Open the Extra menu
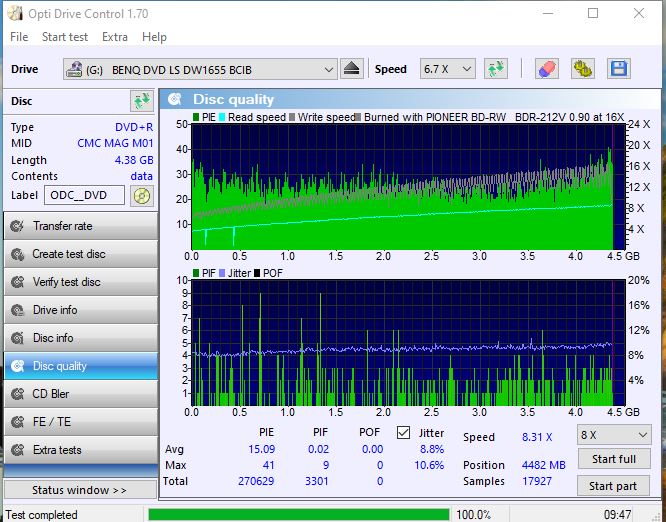 tap(115, 37)
